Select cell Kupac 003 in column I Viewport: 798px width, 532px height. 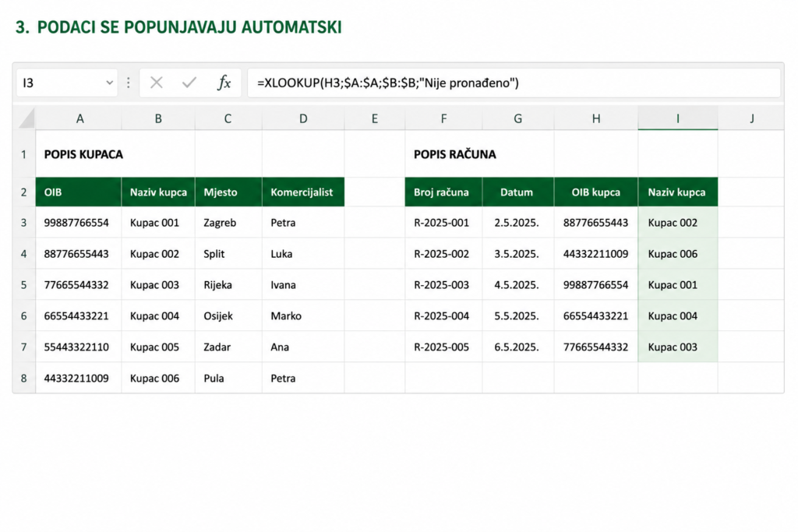(x=678, y=347)
